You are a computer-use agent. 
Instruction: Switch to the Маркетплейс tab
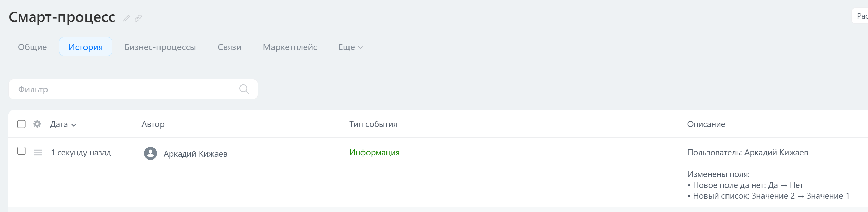click(290, 47)
